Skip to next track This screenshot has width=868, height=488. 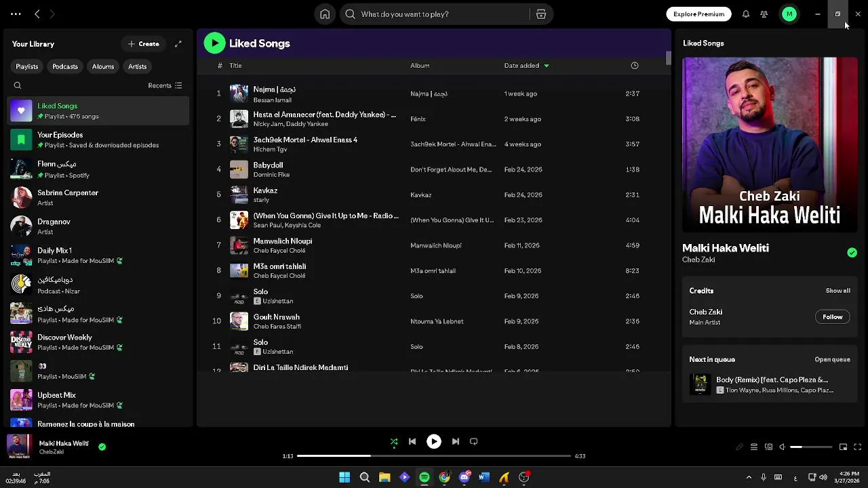click(456, 442)
